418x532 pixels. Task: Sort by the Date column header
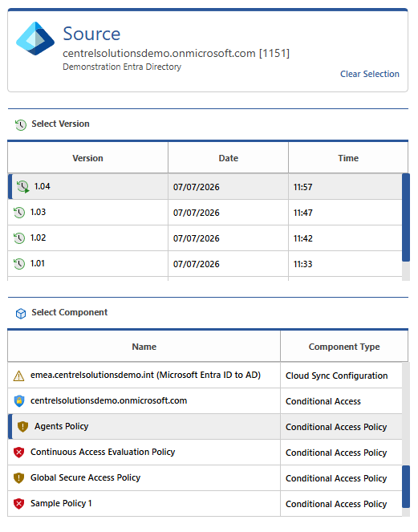(x=229, y=158)
